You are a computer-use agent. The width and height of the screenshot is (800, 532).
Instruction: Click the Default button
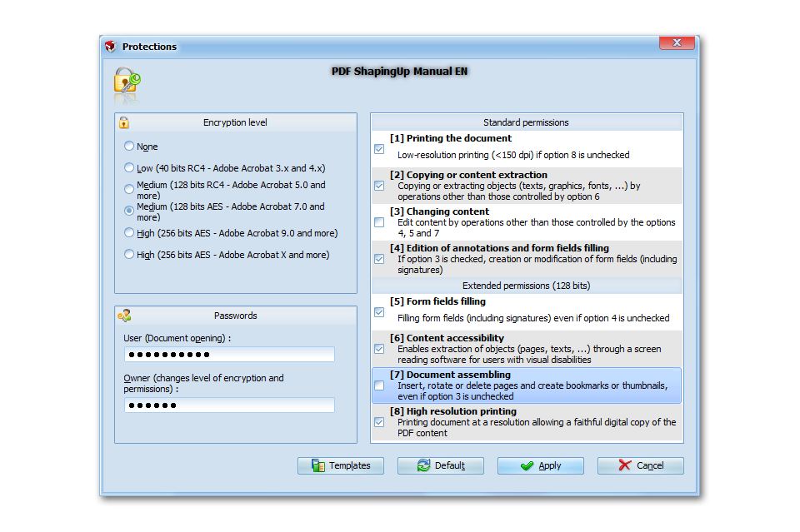tap(441, 465)
